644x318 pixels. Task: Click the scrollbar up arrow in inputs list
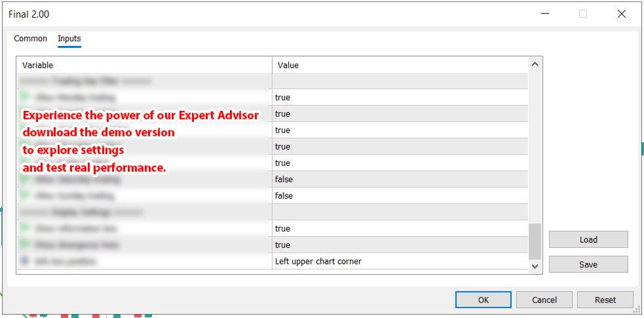pyautogui.click(x=535, y=64)
